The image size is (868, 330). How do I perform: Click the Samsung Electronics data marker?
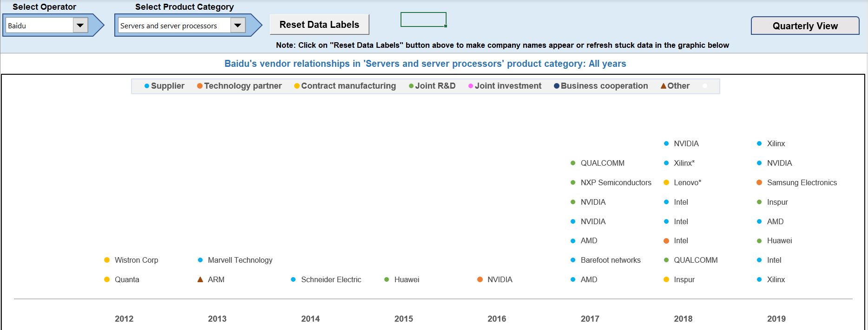point(759,182)
